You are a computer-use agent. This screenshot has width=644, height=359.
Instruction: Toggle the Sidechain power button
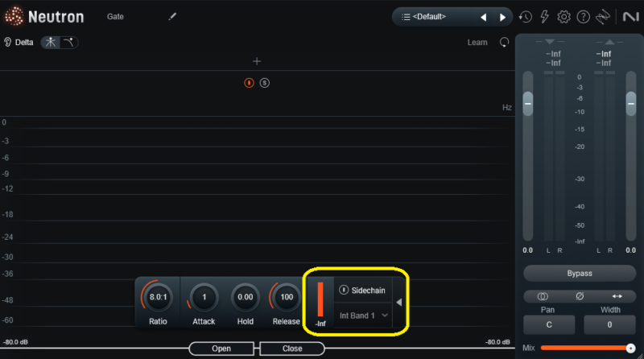click(x=344, y=290)
